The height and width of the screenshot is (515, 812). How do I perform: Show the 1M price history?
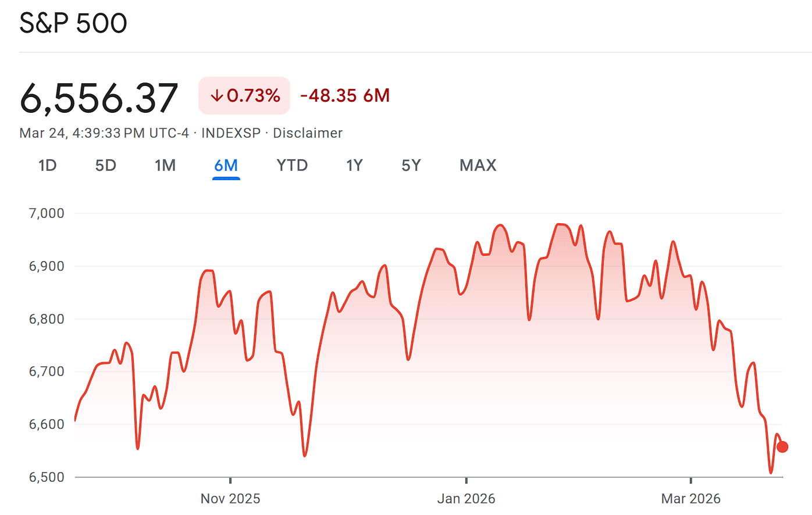[165, 166]
